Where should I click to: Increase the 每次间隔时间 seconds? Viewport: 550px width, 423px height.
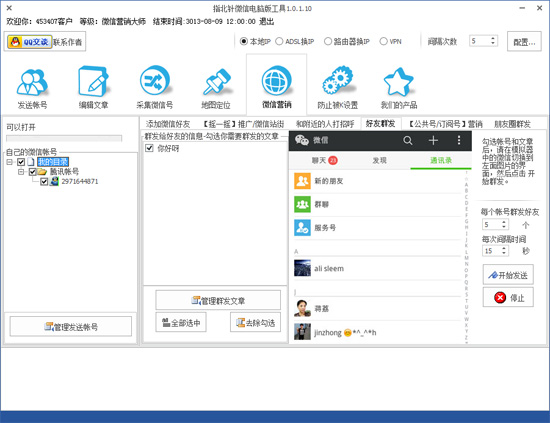[504, 248]
